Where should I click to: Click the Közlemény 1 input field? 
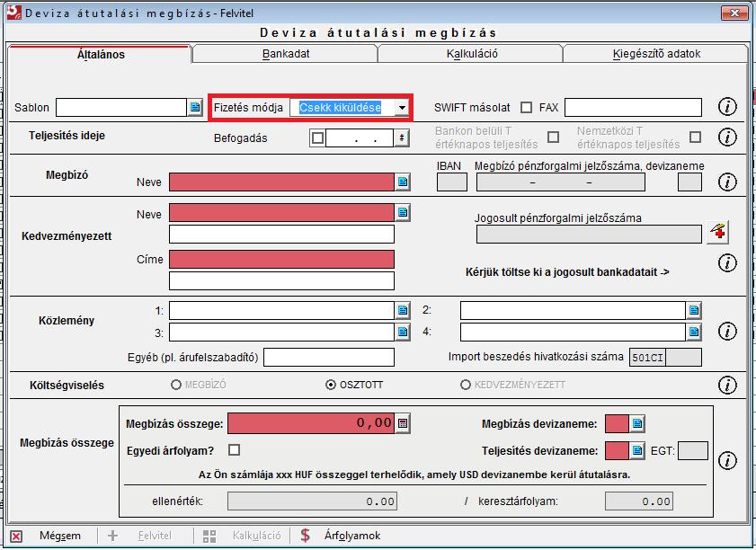click(282, 310)
